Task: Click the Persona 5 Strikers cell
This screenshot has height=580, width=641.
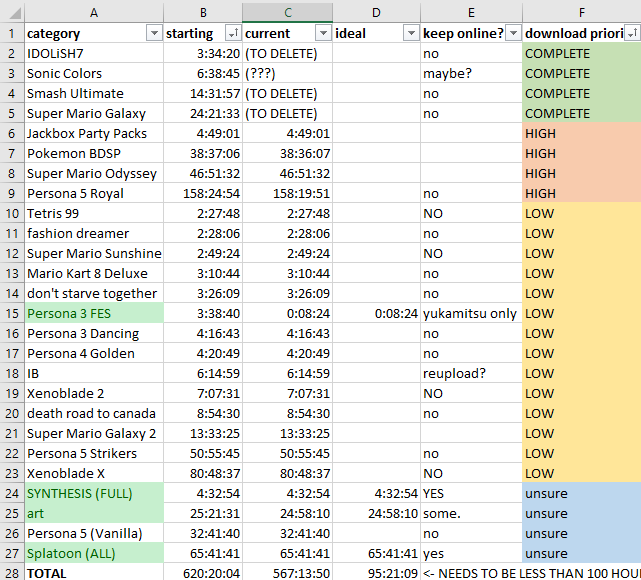Action: tap(94, 454)
